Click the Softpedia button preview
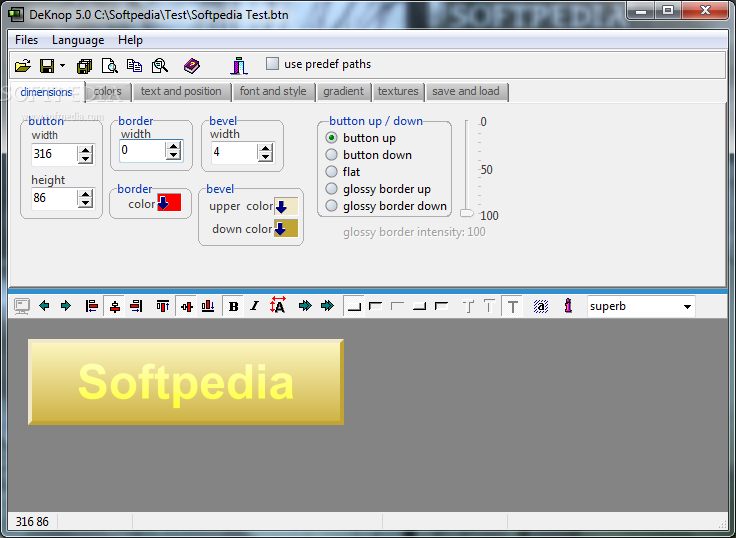Image resolution: width=736 pixels, height=538 pixels. (186, 382)
